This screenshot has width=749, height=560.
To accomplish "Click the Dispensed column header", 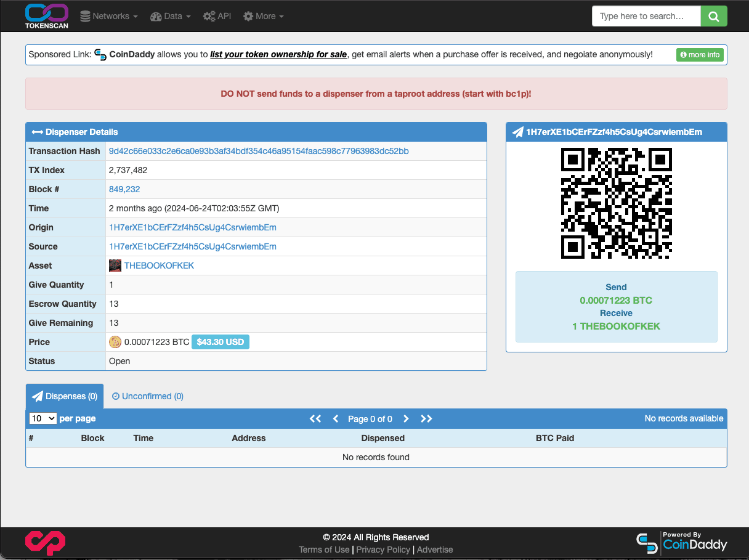I will pyautogui.click(x=383, y=438).
